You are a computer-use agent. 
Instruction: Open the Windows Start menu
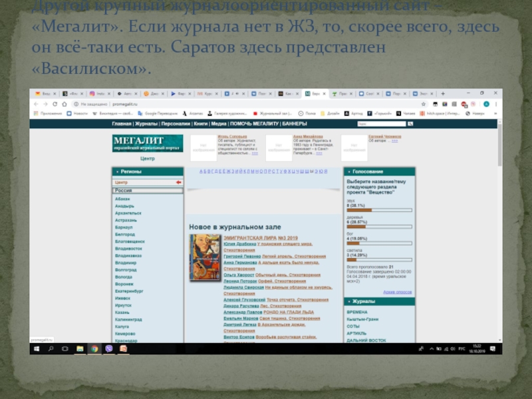[x=37, y=348]
